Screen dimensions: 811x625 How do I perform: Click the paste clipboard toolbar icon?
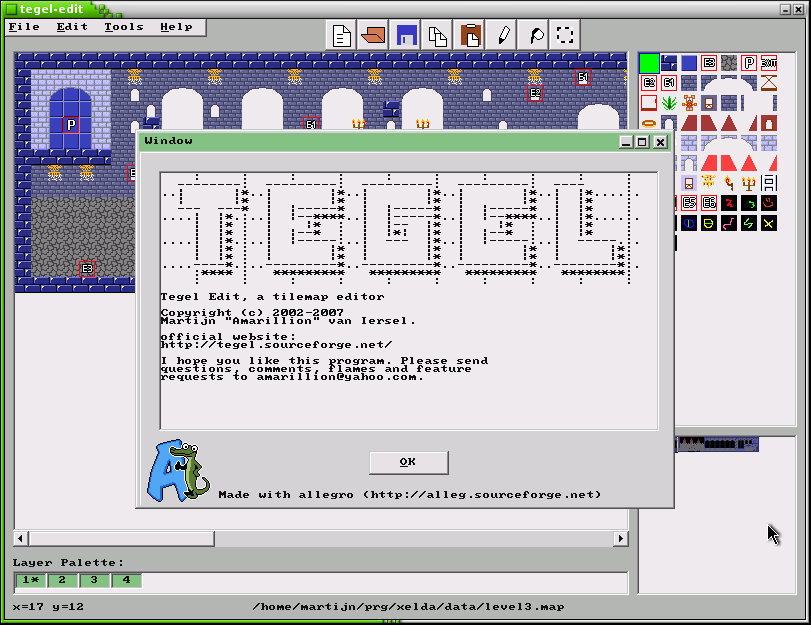[x=470, y=35]
